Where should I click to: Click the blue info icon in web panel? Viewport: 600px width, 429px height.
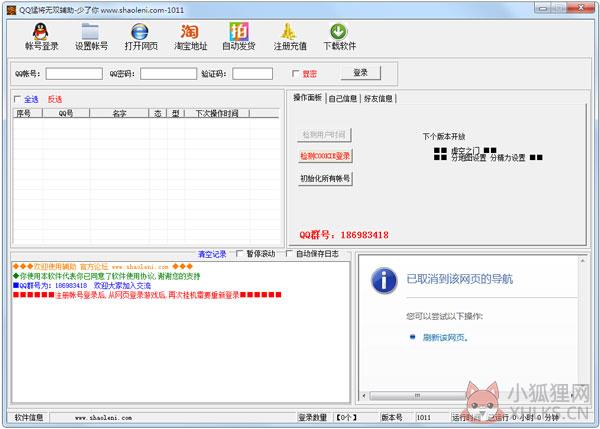[x=384, y=281]
